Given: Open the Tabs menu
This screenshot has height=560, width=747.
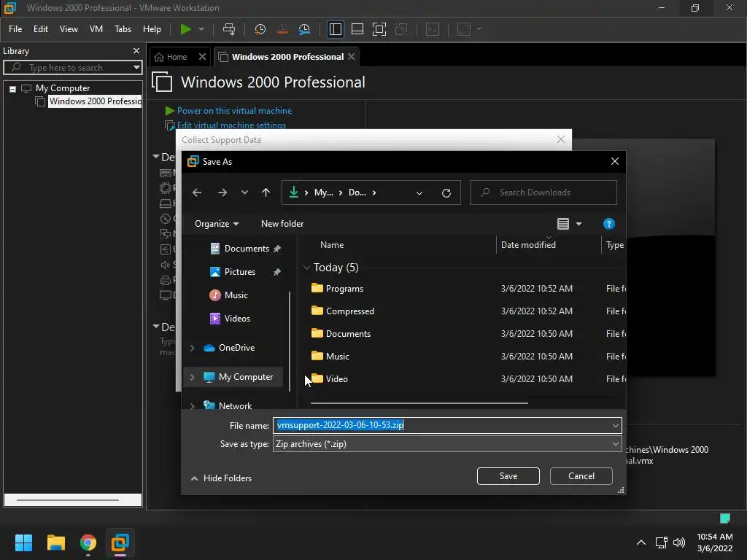Looking at the screenshot, I should pos(123,29).
